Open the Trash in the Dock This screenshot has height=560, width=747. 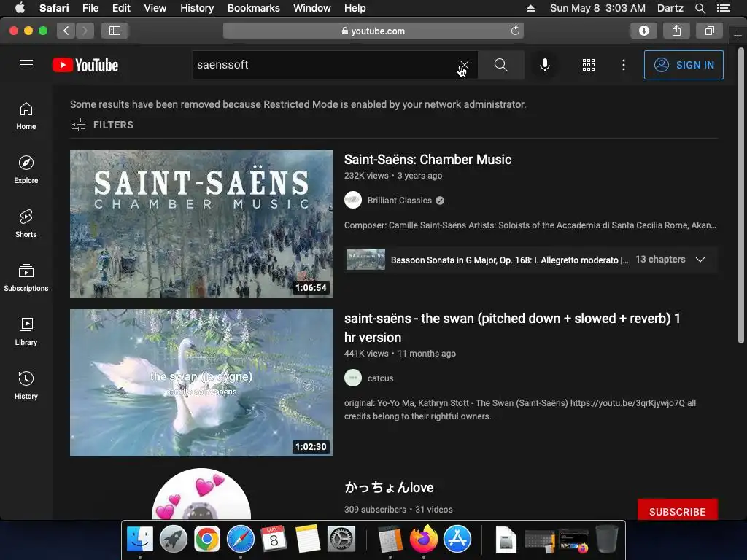tap(607, 539)
